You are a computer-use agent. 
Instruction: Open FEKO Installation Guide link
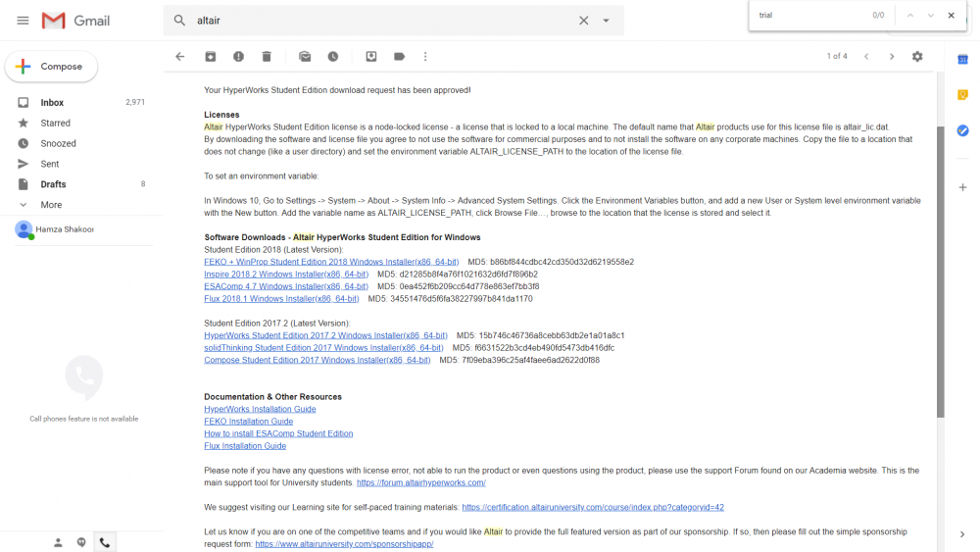pos(248,422)
